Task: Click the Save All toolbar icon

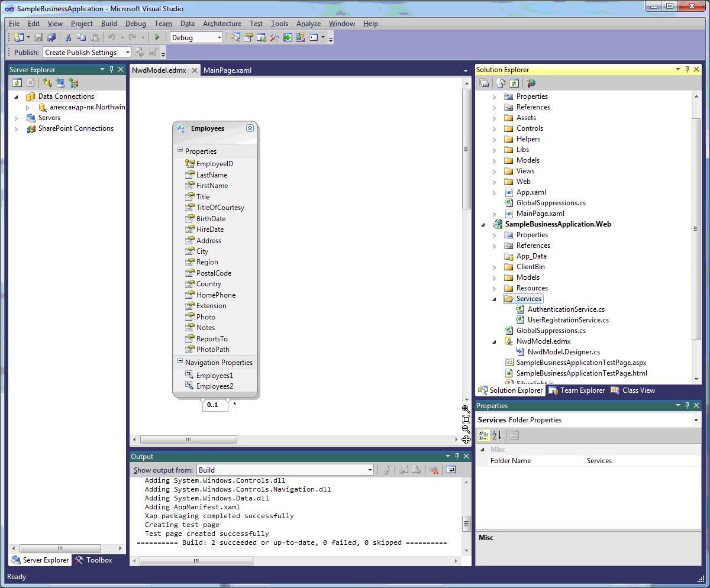Action: pyautogui.click(x=51, y=37)
